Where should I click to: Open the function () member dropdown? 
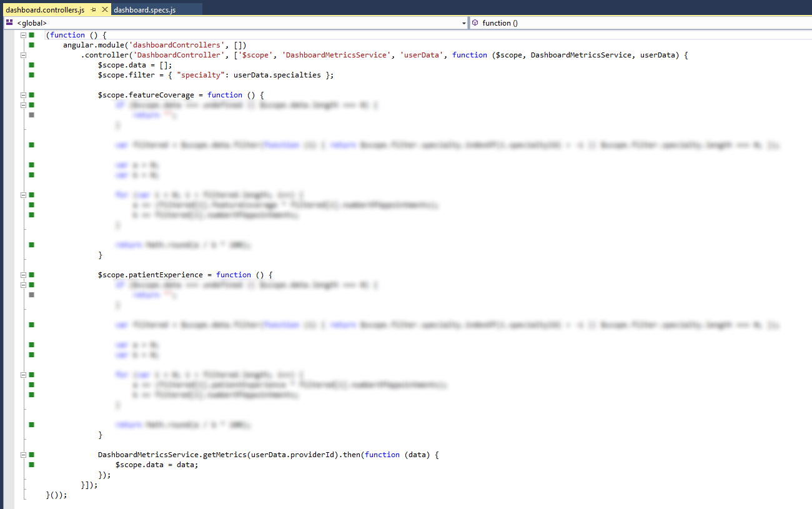637,23
